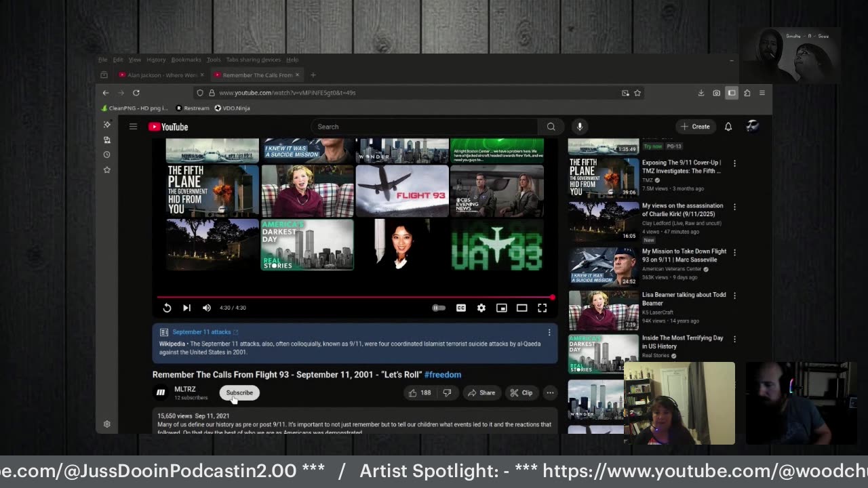Dislike the video
Image resolution: width=868 pixels, height=488 pixels.
point(447,393)
